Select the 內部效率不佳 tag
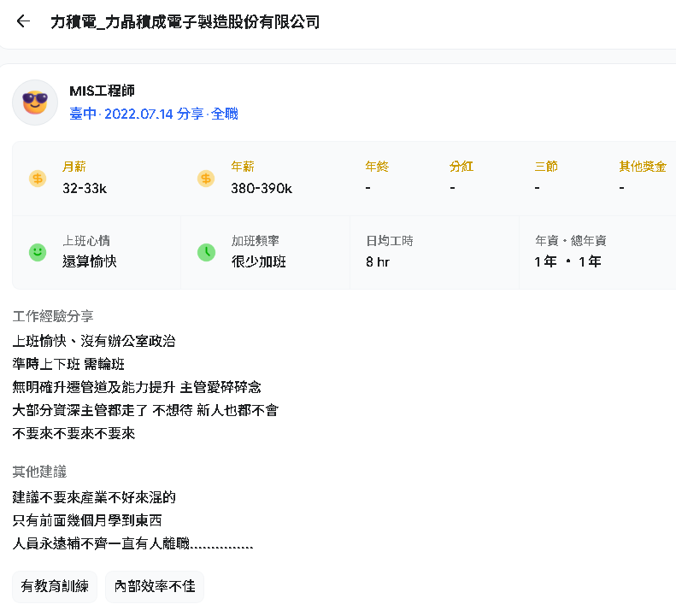 click(155, 586)
